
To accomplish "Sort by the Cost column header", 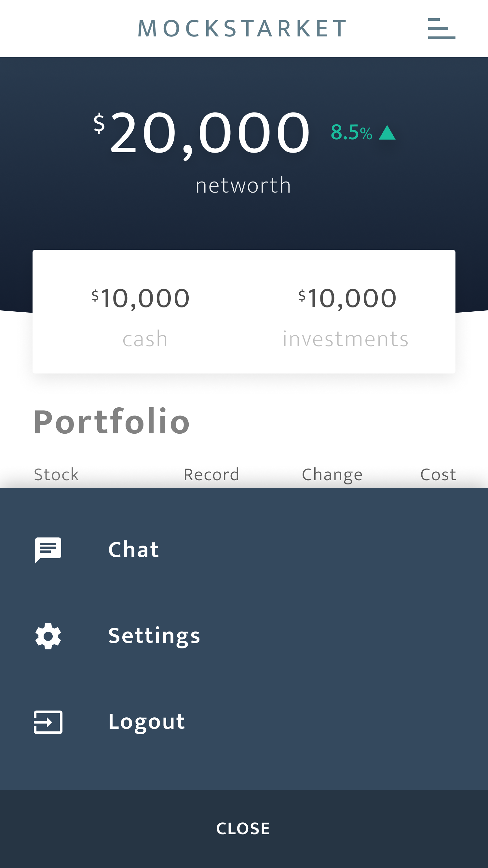I will pos(438,474).
